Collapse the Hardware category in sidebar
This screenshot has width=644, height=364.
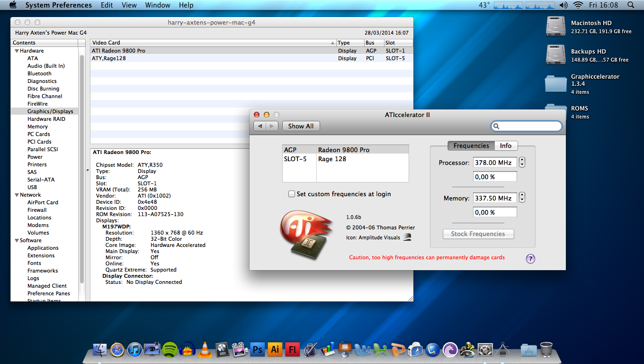click(x=17, y=51)
